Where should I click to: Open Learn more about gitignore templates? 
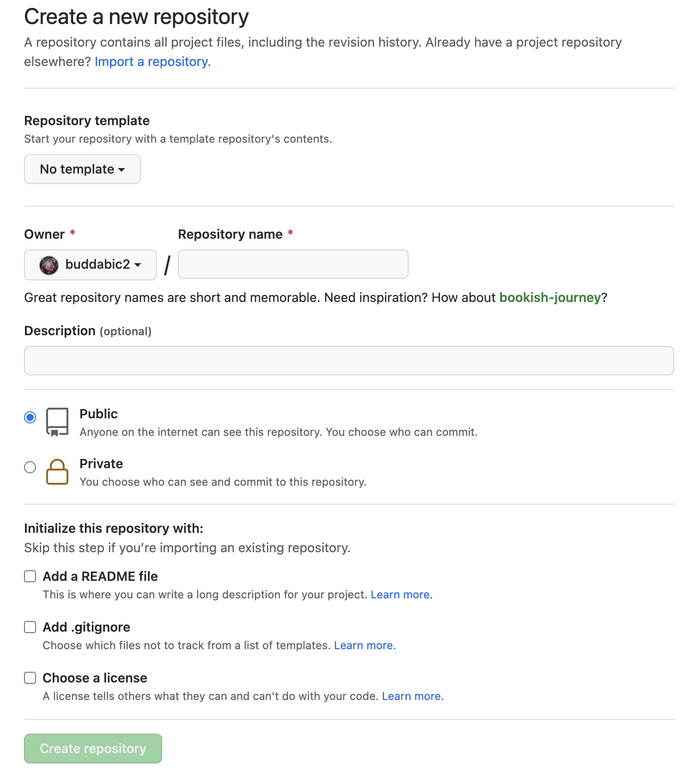tap(364, 645)
